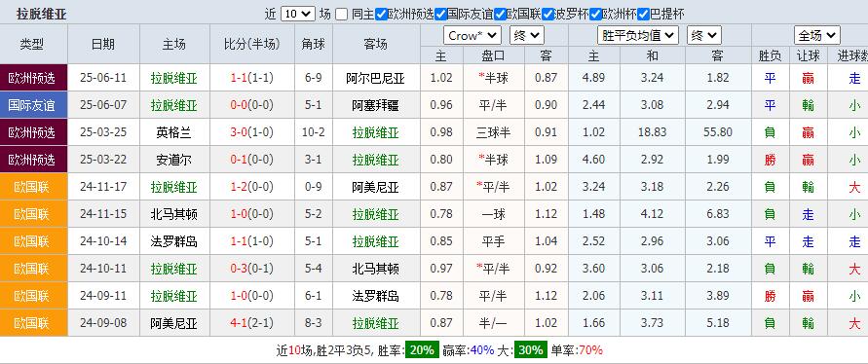This screenshot has height=364, width=868.
Task: Click handicap 三球半 cell
Action: 493,132
